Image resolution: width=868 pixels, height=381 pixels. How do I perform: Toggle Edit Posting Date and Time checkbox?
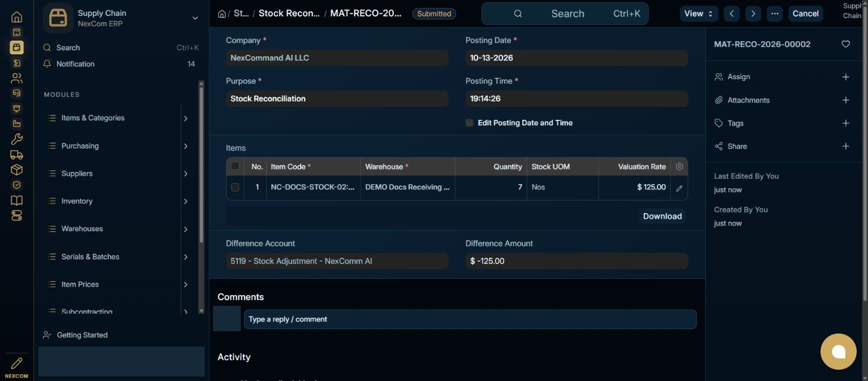(x=469, y=123)
